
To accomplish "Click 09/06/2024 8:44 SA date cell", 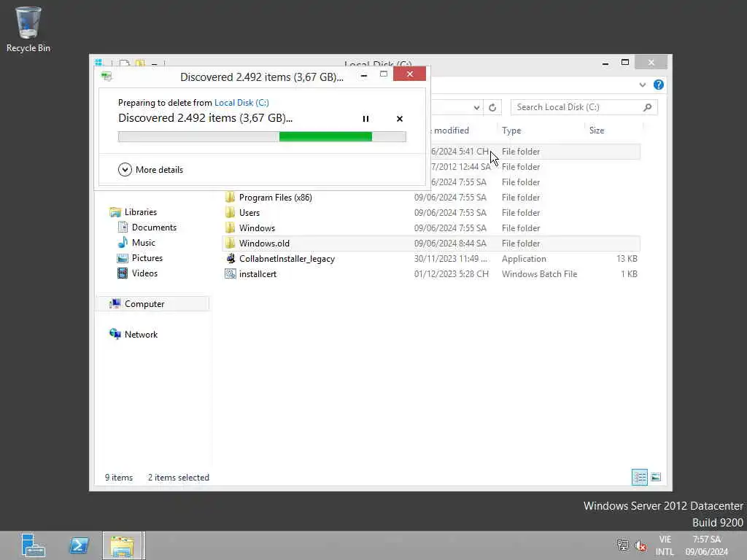I will tap(450, 244).
